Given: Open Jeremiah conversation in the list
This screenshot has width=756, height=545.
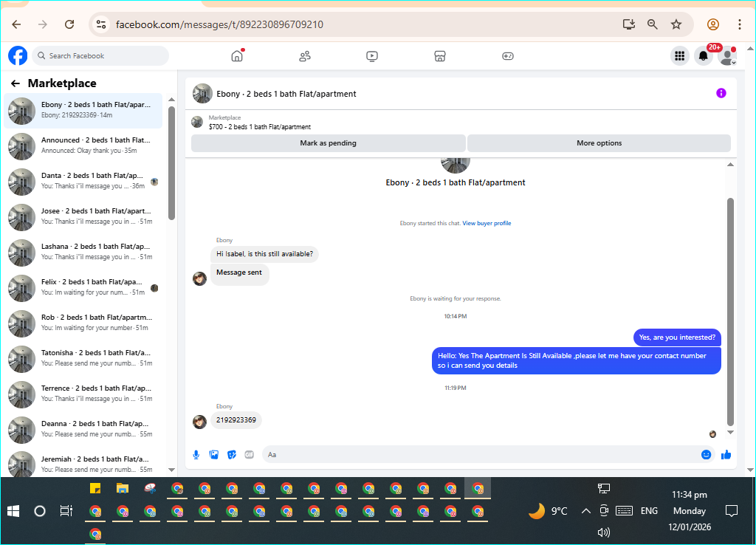Looking at the screenshot, I should click(83, 465).
